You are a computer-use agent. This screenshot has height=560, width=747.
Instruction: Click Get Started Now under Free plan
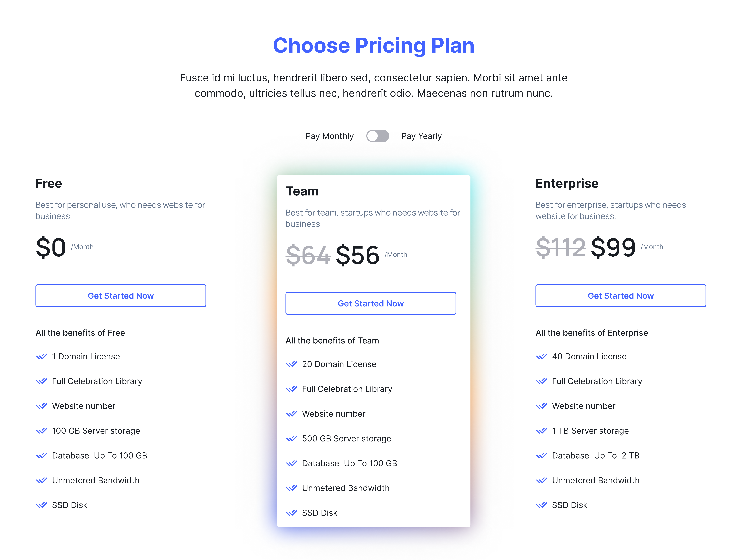tap(121, 296)
